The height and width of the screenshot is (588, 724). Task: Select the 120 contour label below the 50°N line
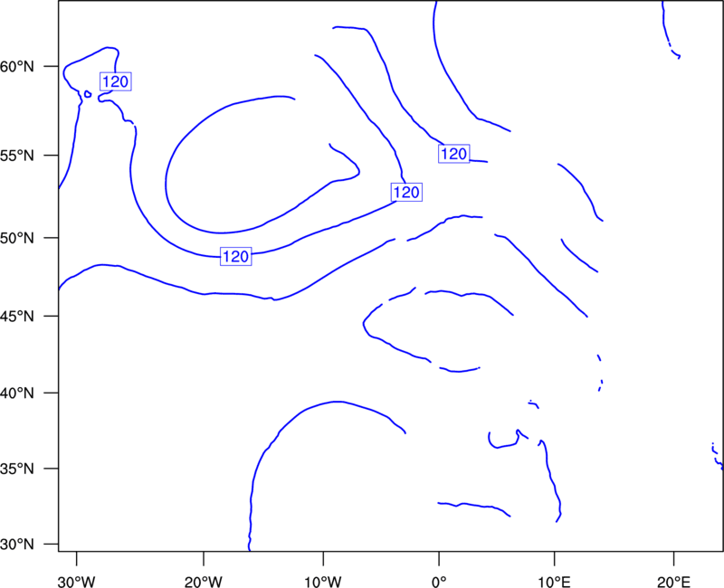click(x=236, y=256)
